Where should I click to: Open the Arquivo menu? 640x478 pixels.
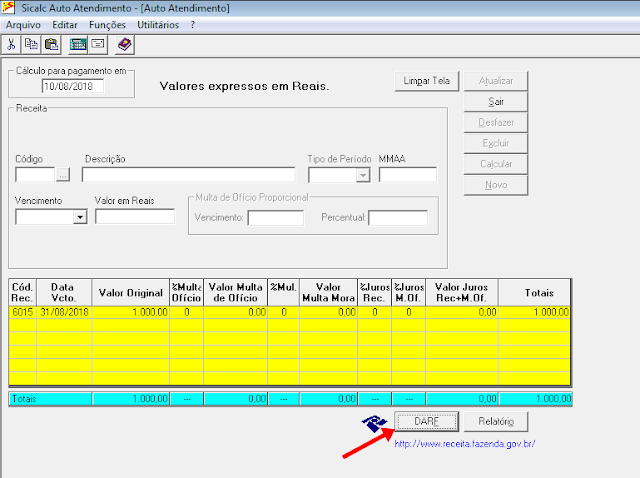[23, 23]
